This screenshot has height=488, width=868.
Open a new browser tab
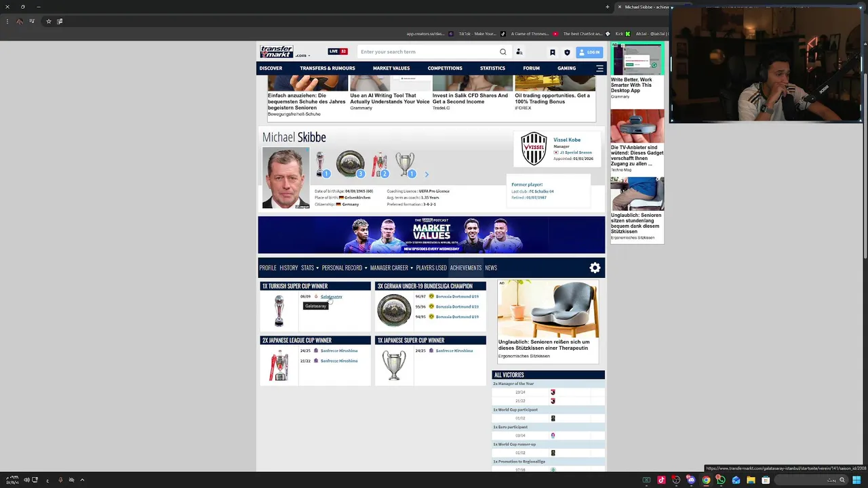click(608, 7)
